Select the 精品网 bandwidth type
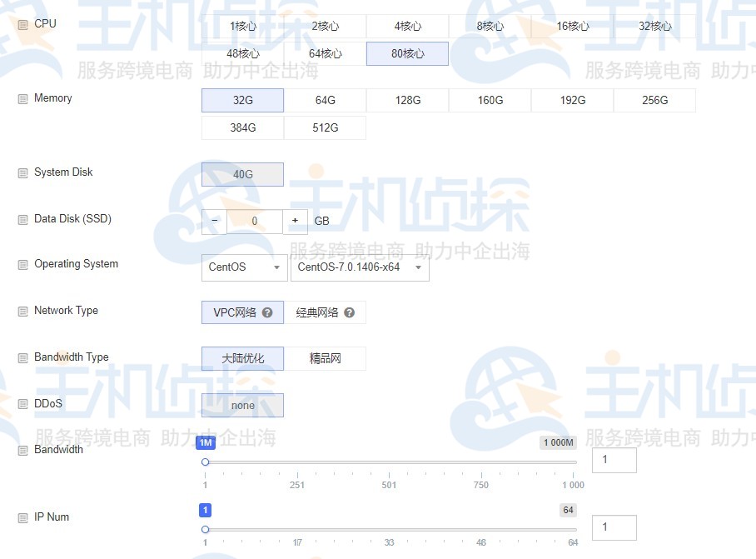This screenshot has height=559, width=756. 325,358
